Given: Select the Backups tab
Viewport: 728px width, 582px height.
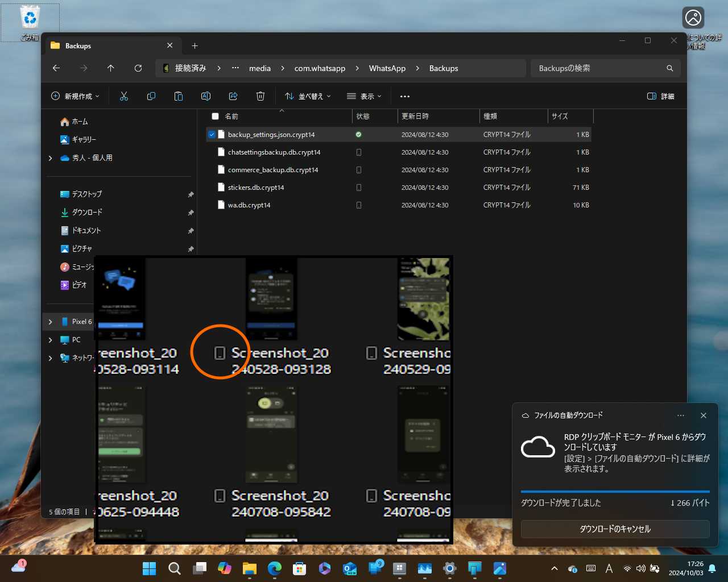Looking at the screenshot, I should tap(112, 45).
